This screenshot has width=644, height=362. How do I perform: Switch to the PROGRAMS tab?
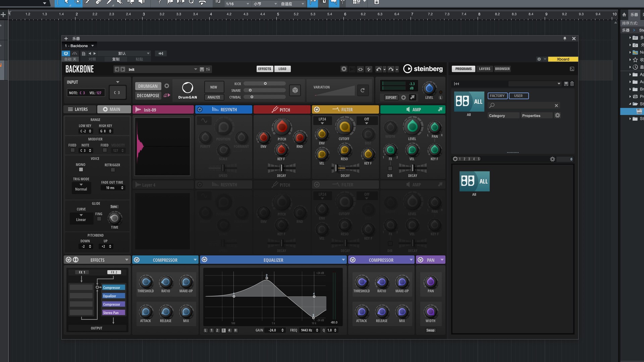pos(464,69)
